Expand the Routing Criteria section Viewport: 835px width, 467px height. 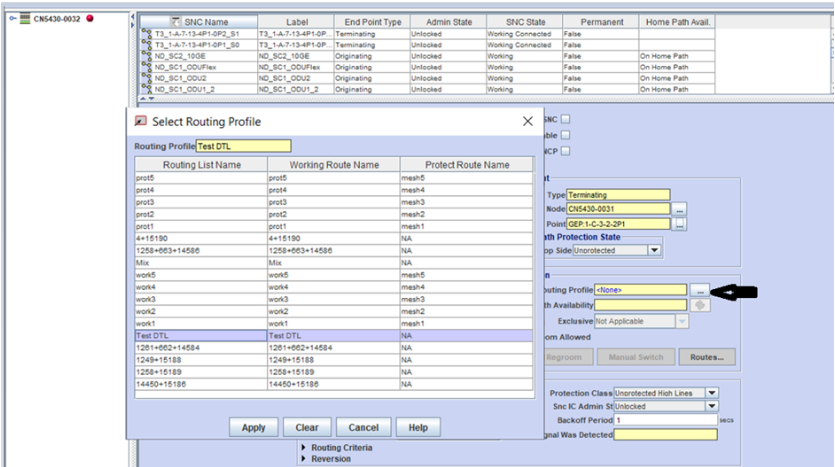(x=304, y=447)
